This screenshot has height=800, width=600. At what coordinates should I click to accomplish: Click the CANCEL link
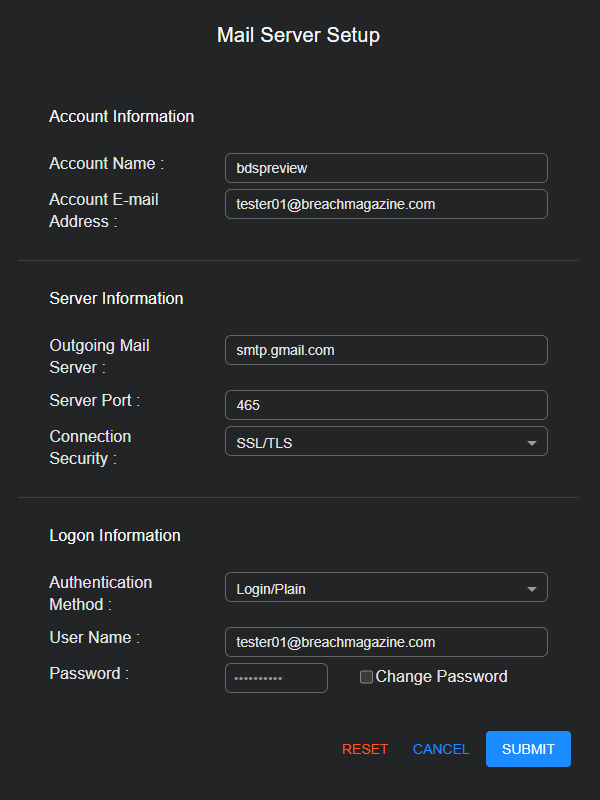point(440,748)
